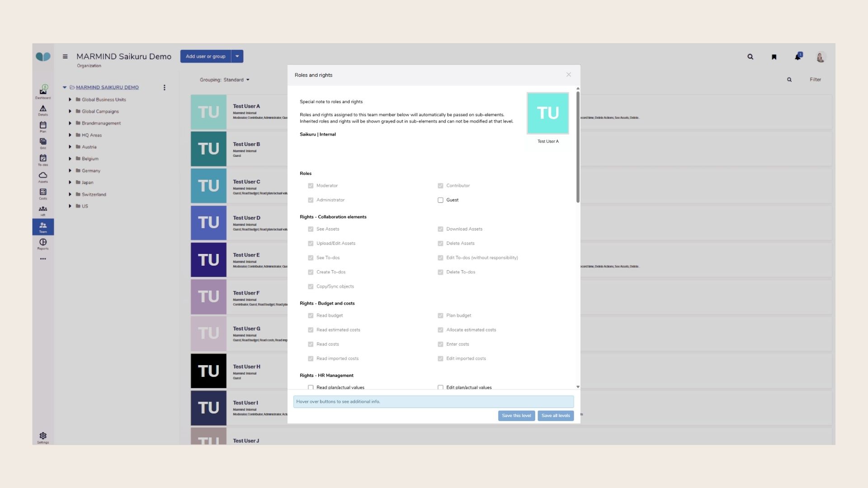Check Edit plan/actual values
868x488 pixels.
[440, 387]
